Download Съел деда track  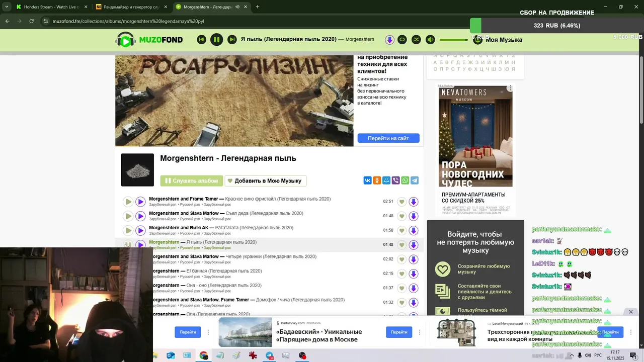[414, 216]
